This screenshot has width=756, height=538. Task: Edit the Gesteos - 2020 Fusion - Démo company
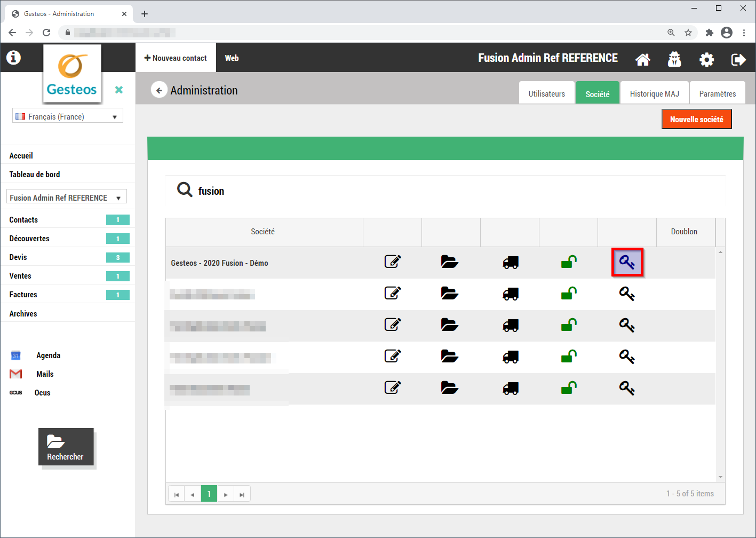click(x=393, y=262)
